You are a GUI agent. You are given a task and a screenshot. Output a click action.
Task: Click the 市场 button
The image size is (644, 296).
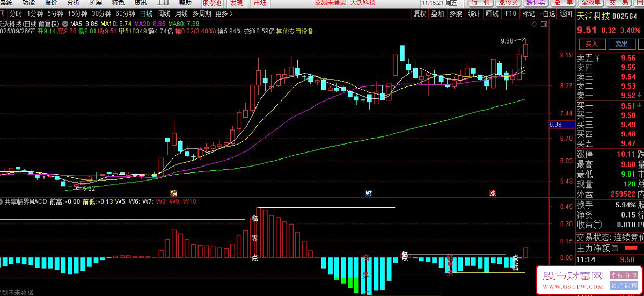point(260,3)
